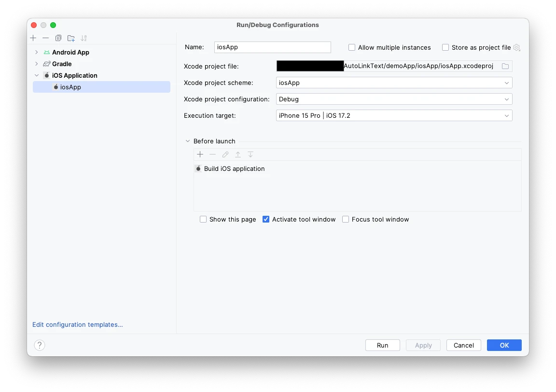Viewport: 556px width, 392px height.
Task: Check Store as project file
Action: [x=445, y=47]
